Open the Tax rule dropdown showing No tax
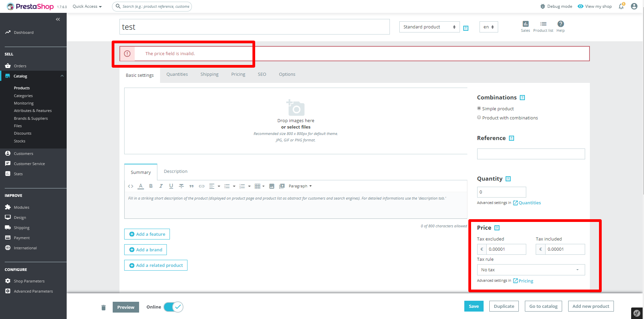 tap(530, 270)
